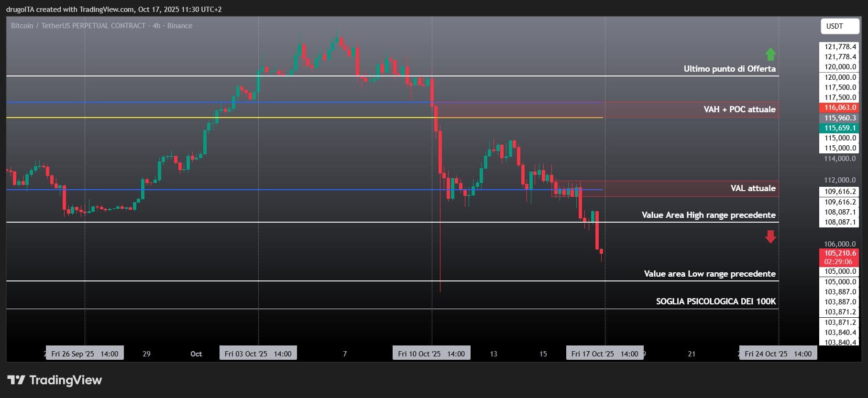Screen dimensions: 868x398
Task: Click the red 105,210.6 current price tag
Action: (x=840, y=257)
